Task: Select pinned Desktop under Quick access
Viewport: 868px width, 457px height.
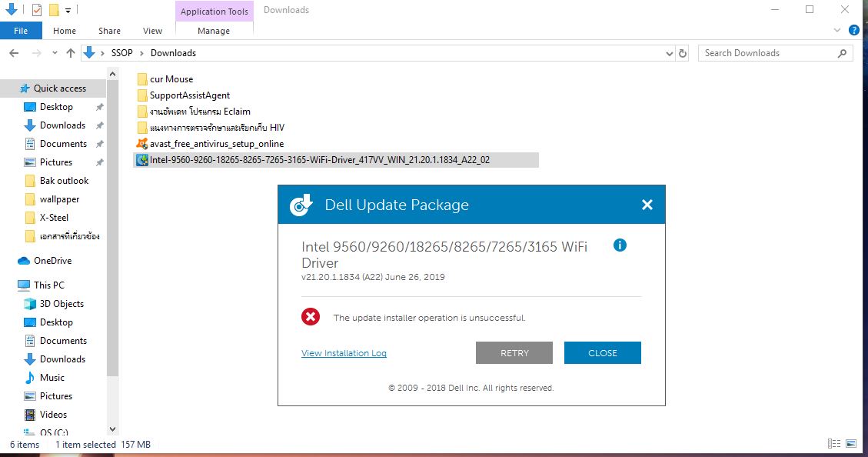Action: point(56,107)
